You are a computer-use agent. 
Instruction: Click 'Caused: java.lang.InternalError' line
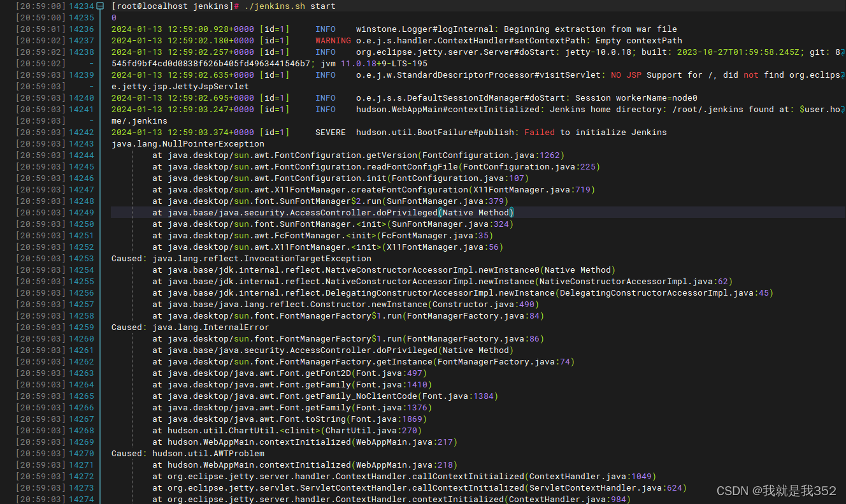point(190,327)
